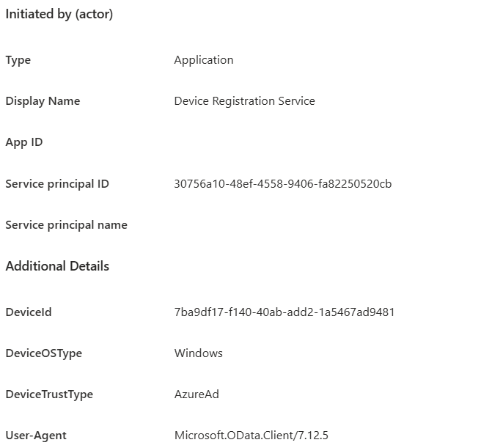Click the "Microsoft.OData.Client/7.12.5" user-agent value
The width and height of the screenshot is (492, 448).
point(257,436)
